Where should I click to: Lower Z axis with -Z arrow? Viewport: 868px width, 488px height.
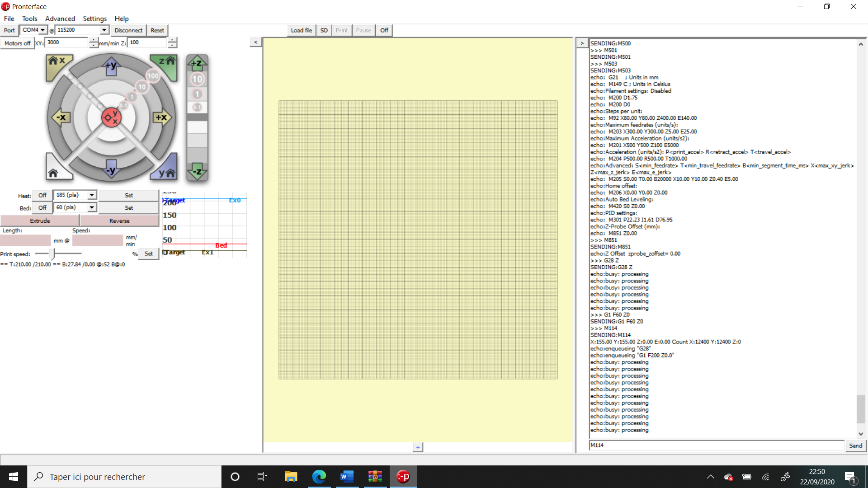(x=197, y=172)
